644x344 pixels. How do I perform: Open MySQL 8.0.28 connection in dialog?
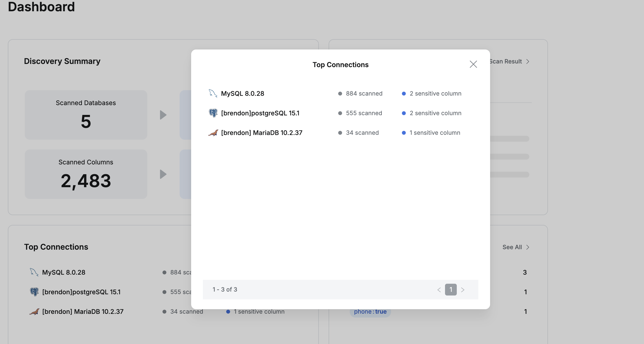tap(242, 94)
